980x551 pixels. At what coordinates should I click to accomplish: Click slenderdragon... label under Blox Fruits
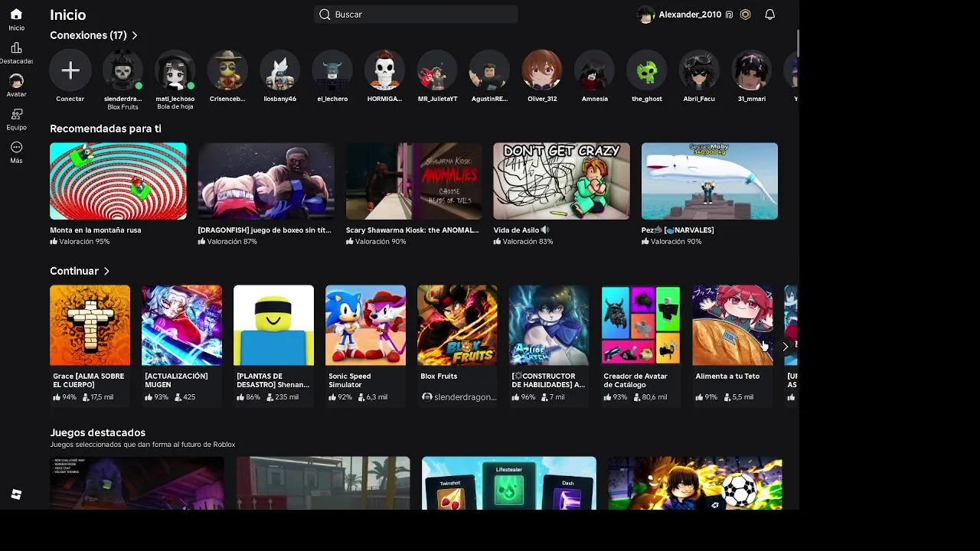click(465, 397)
